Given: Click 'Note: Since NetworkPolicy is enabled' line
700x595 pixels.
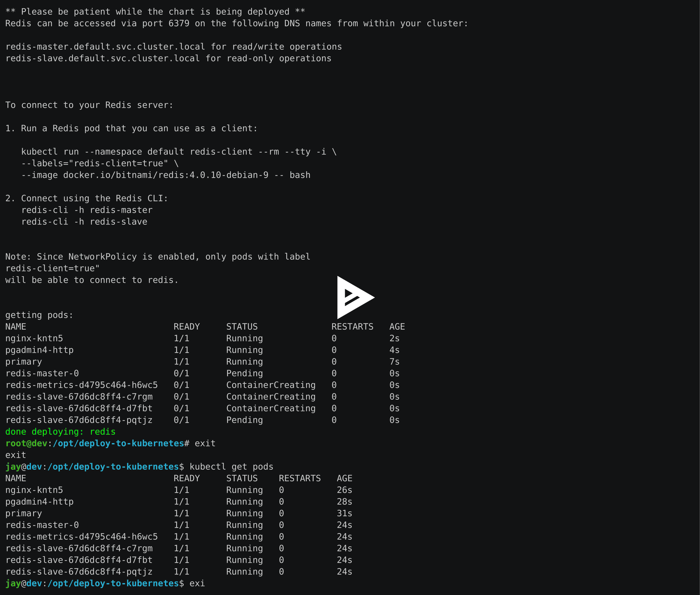Looking at the screenshot, I should click(158, 256).
